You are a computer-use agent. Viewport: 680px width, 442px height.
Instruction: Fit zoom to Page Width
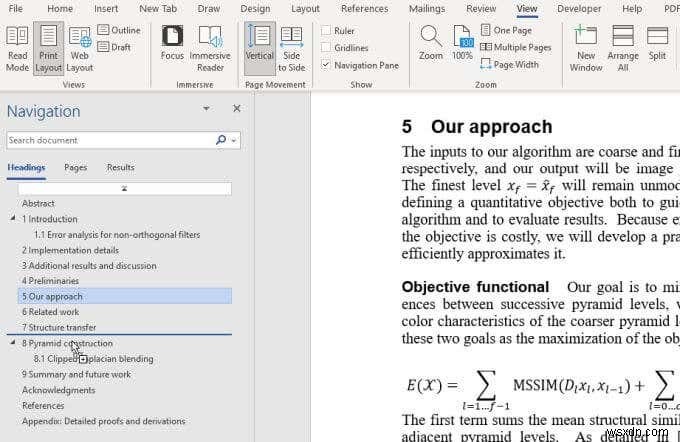[510, 64]
